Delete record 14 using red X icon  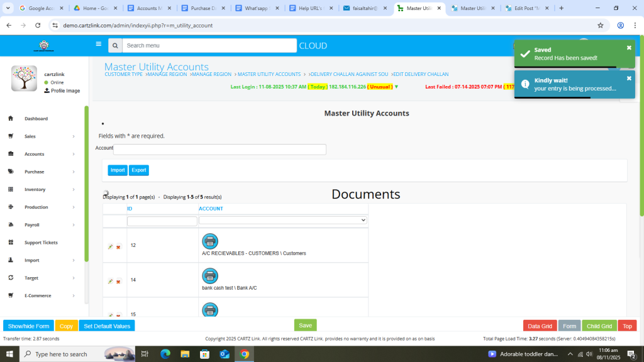point(118,282)
